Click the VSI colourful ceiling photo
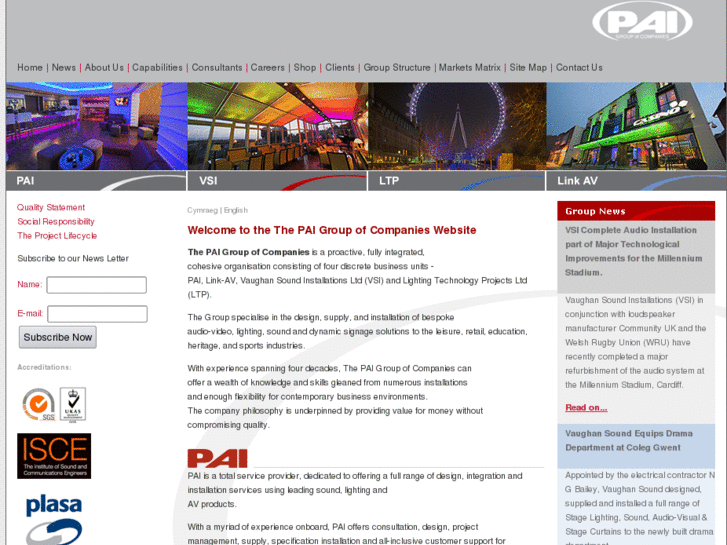This screenshot has width=727, height=545. [278, 126]
